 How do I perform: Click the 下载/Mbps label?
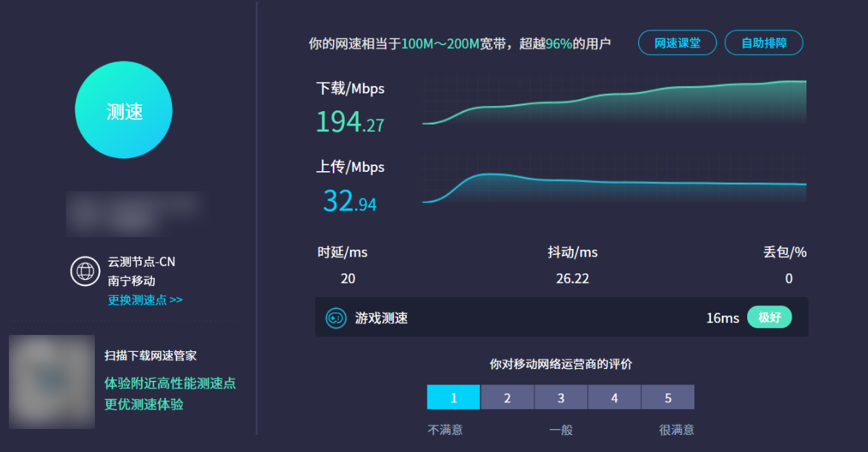[x=350, y=88]
